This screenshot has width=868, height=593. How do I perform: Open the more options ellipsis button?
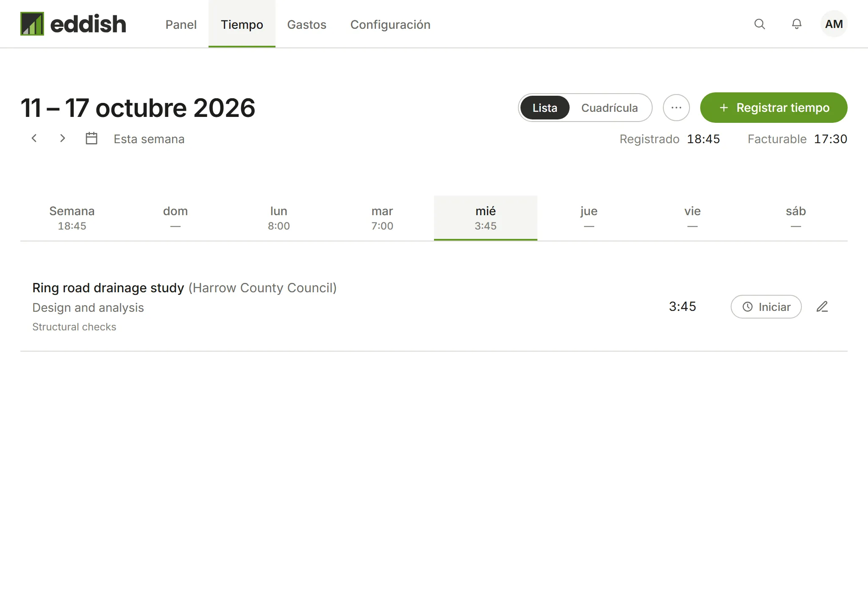(x=676, y=108)
